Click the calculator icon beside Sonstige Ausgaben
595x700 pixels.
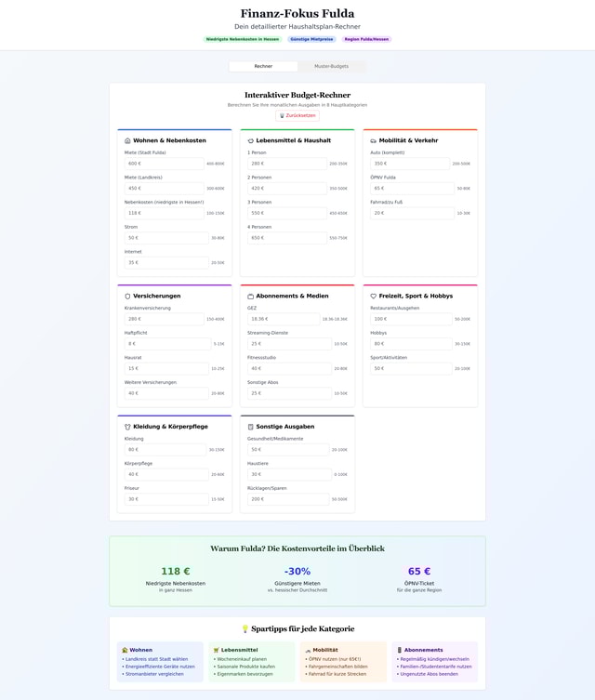250,427
